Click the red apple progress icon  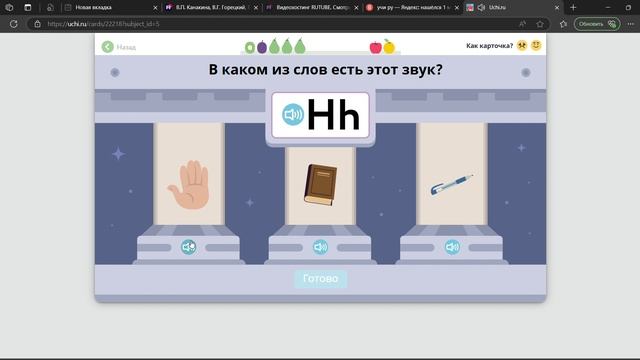point(376,47)
